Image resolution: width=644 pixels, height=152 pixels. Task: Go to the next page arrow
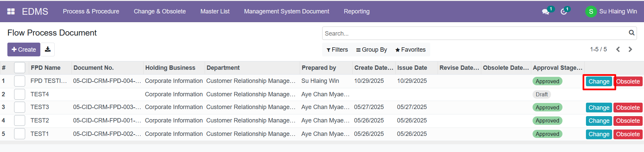click(x=630, y=49)
